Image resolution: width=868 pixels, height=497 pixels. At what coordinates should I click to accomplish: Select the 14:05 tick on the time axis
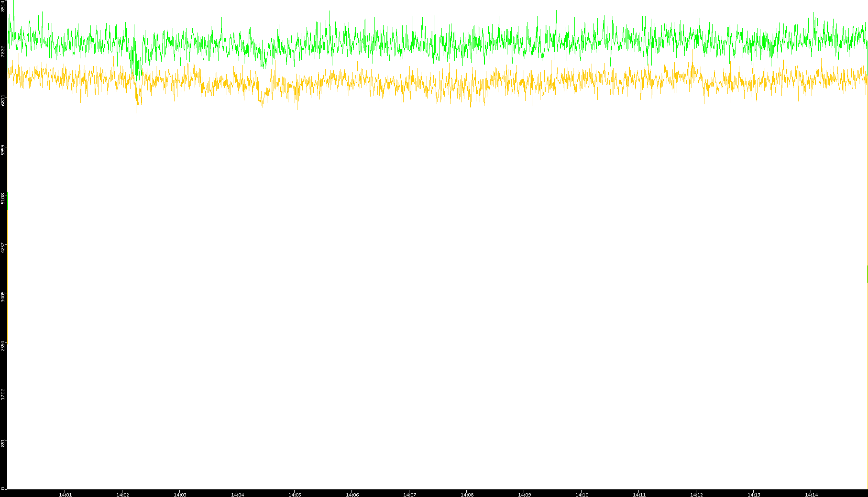295,494
